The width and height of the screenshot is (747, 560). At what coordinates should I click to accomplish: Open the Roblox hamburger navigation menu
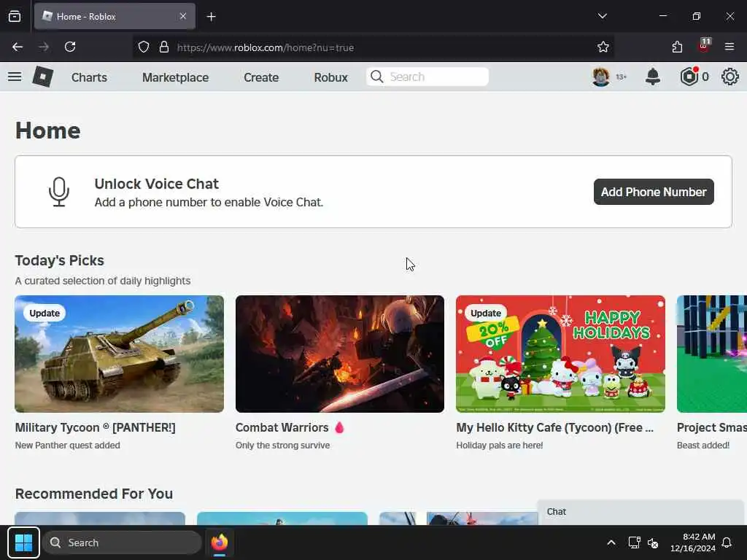[15, 77]
